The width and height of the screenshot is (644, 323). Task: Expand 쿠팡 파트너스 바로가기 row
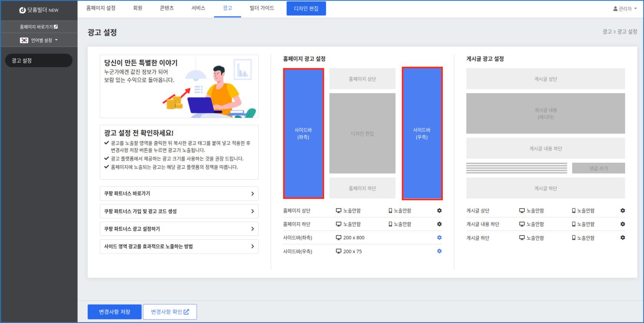point(179,194)
